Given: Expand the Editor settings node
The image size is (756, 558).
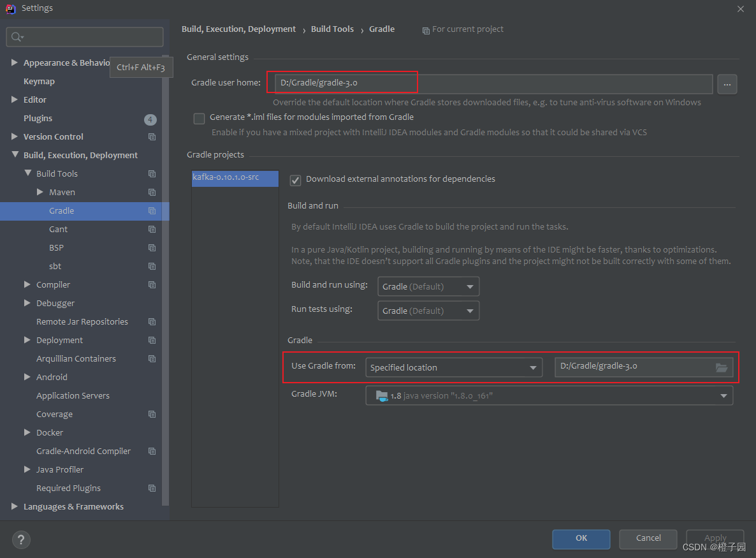Looking at the screenshot, I should click(15, 99).
